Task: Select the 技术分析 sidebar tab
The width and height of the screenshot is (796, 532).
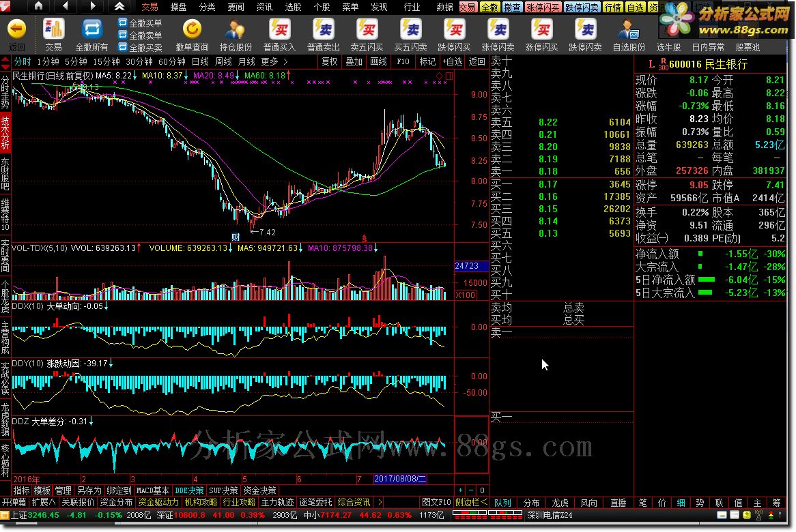Action: click(5, 132)
